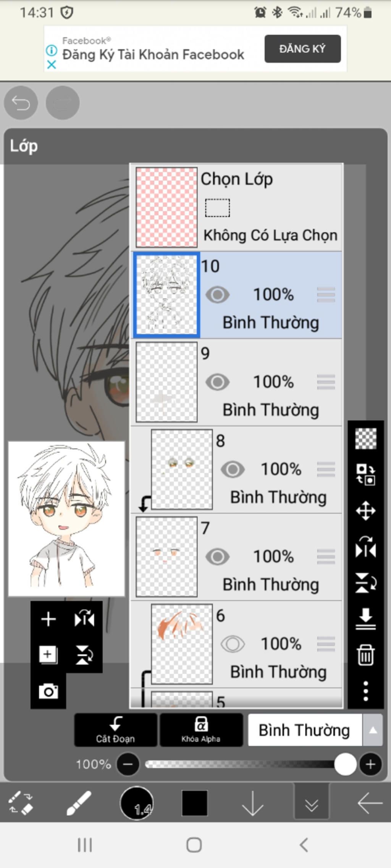The height and width of the screenshot is (868, 391).
Task: Select the brush tool icon
Action: (79, 803)
